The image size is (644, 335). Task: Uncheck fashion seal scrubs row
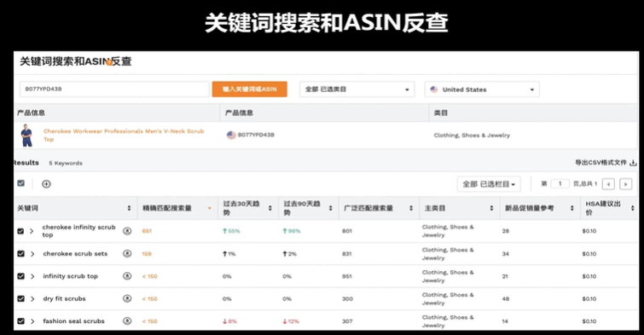[20, 321]
